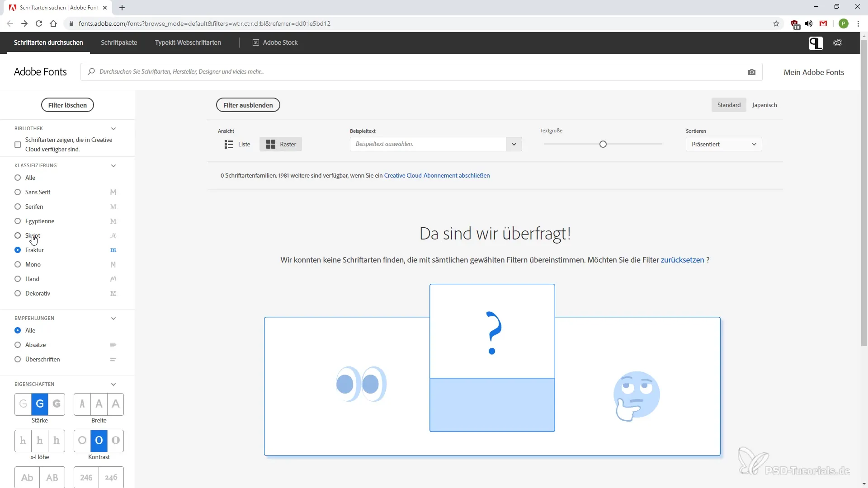Click Filter ausblenden button
868x488 pixels.
click(x=248, y=105)
